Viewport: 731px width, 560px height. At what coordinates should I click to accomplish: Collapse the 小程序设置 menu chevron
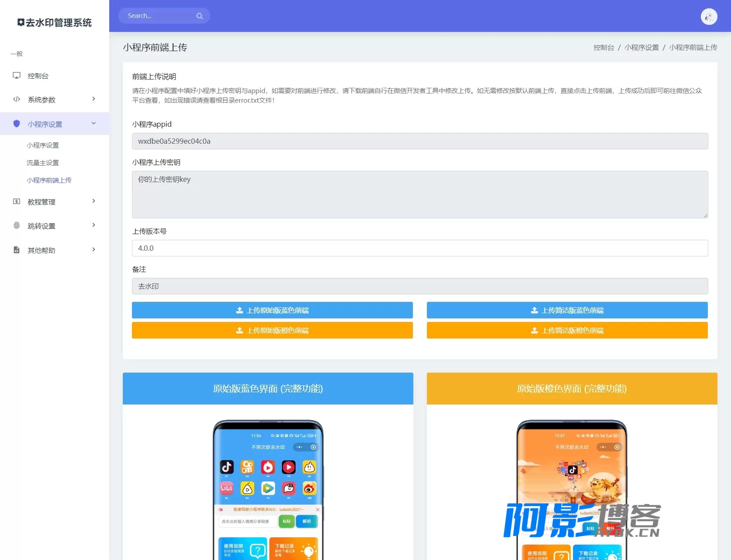coord(94,123)
